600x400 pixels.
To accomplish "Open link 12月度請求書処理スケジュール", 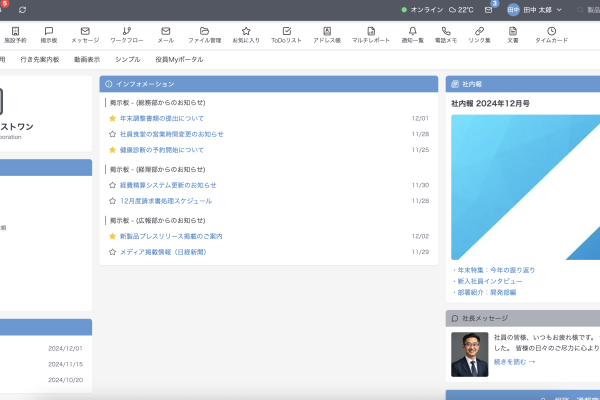I will 166,201.
